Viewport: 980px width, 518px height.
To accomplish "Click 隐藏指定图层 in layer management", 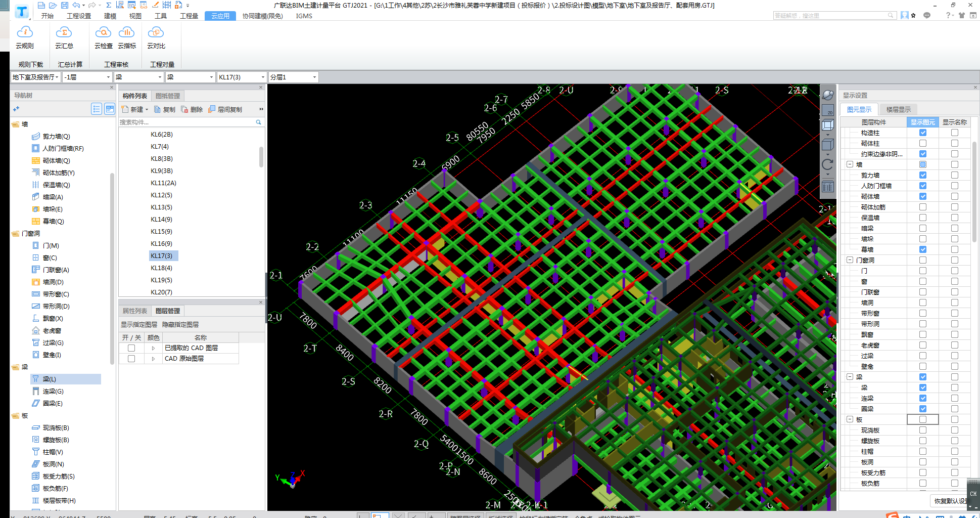I will pyautogui.click(x=180, y=325).
